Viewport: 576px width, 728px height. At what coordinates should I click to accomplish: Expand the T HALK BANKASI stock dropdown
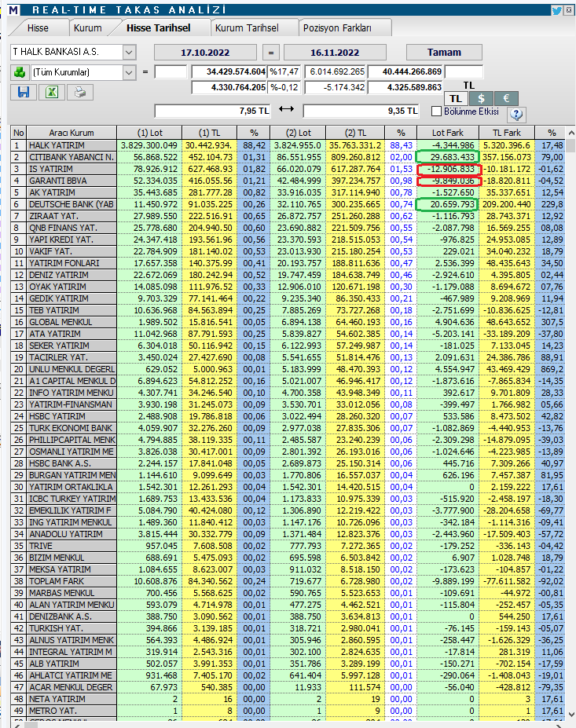tap(129, 52)
